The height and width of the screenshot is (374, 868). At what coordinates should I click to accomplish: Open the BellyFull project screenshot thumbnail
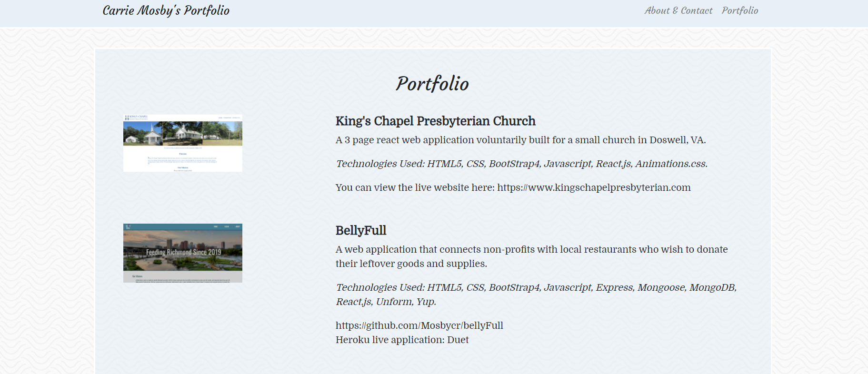[182, 253]
